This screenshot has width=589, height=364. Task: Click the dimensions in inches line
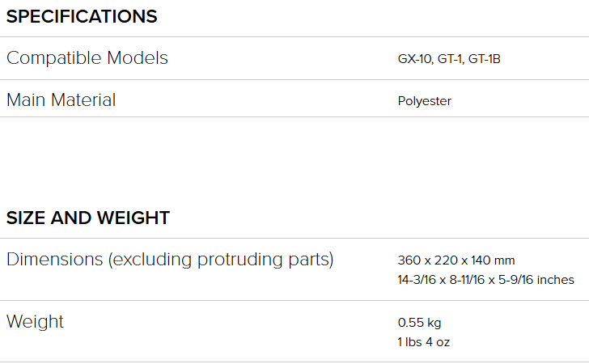pyautogui.click(x=485, y=280)
